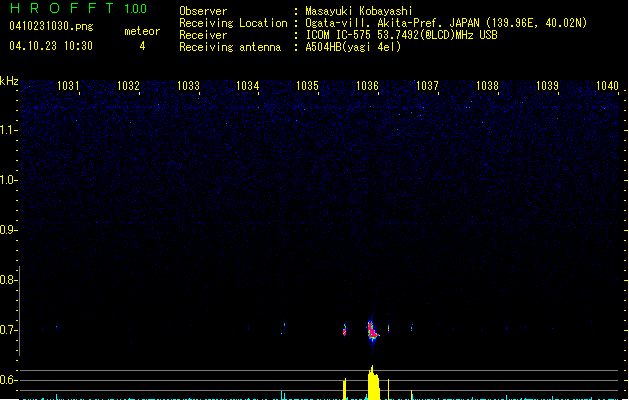Click the 1035 time axis label
This screenshot has height=400, width=629.
click(307, 86)
